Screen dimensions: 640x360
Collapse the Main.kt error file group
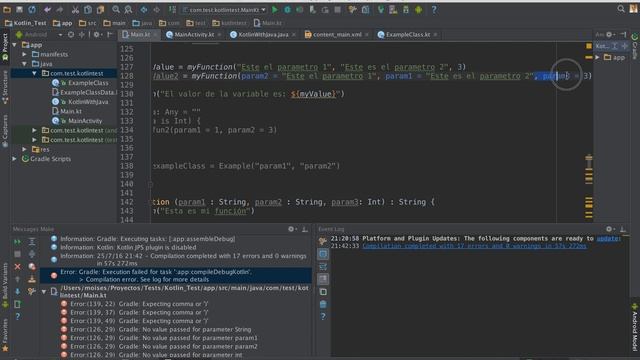point(44,292)
